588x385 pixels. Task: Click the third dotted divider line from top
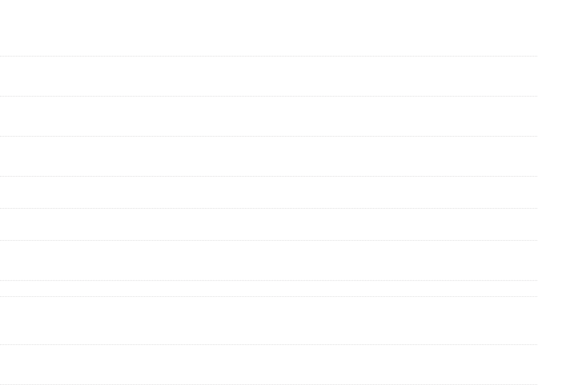coord(269,136)
